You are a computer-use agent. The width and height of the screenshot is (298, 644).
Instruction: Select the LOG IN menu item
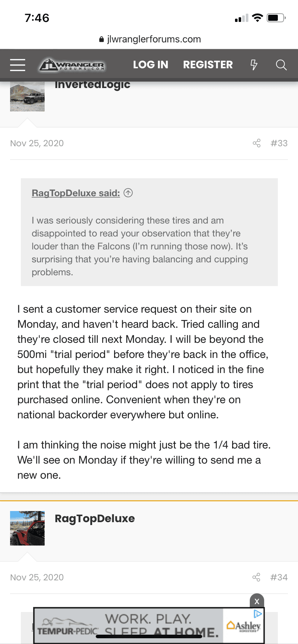click(x=150, y=65)
